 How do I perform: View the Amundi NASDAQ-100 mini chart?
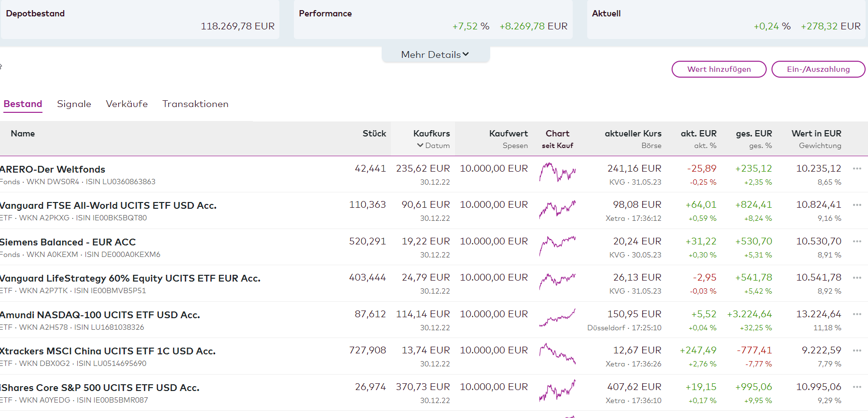tap(557, 318)
